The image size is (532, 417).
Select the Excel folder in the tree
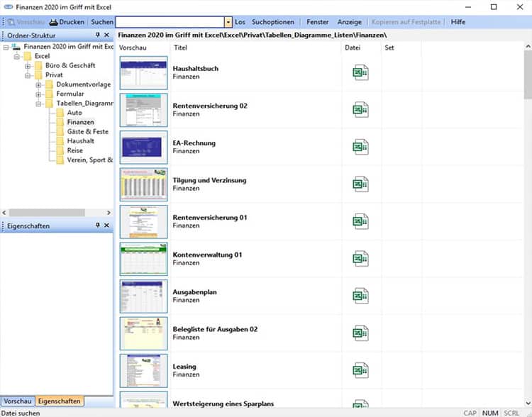[42, 56]
